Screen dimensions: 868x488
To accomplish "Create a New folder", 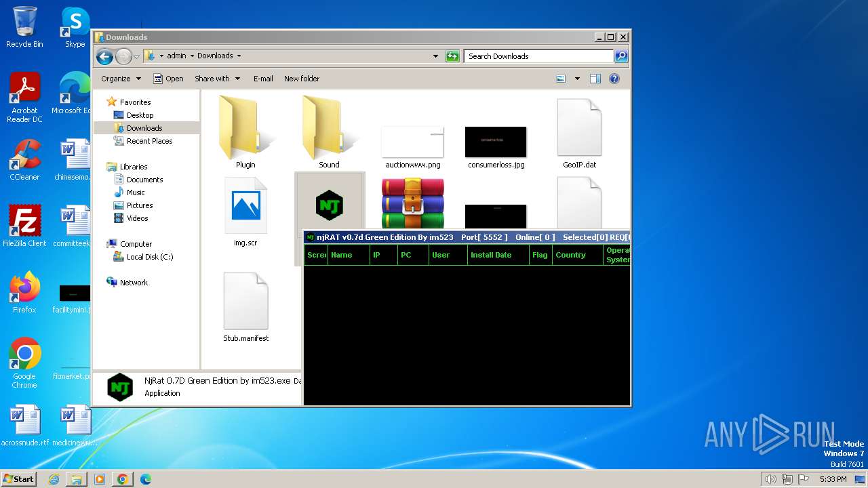I will (302, 79).
